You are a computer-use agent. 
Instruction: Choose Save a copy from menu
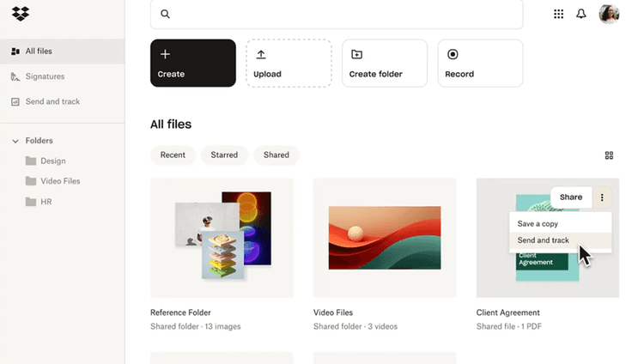[538, 223]
